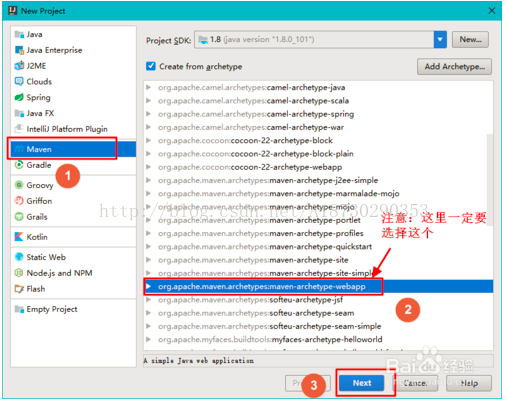Screen dimensions: 508x401
Task: Select Empty Project label in sidebar
Action: (52, 309)
